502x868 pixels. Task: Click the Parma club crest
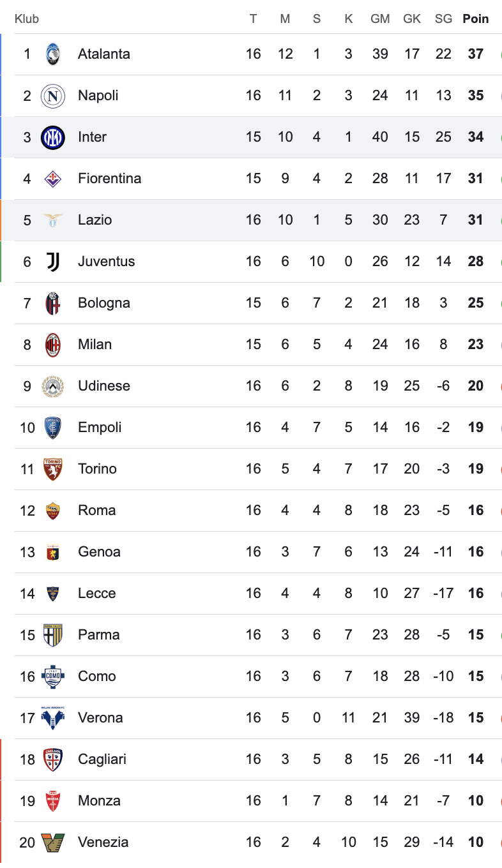(53, 635)
